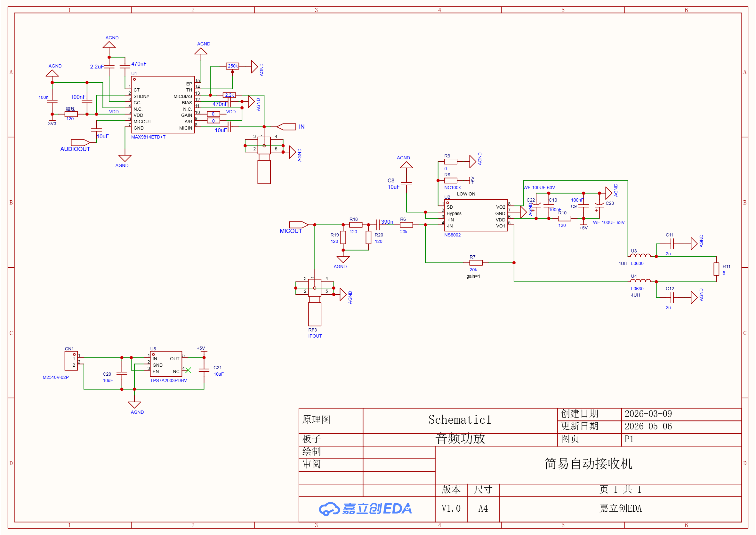The image size is (756, 535).
Task: Click the 简易自动接收机 project title
Action: tap(588, 464)
